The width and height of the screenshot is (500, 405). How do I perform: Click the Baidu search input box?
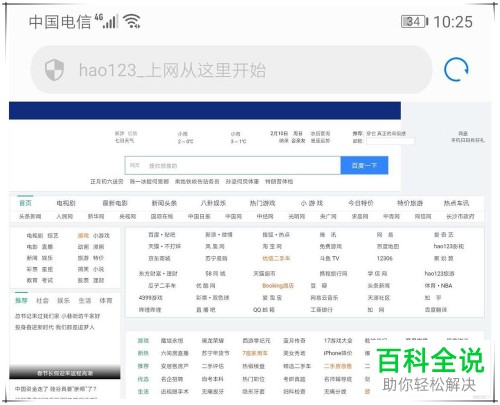click(233, 165)
